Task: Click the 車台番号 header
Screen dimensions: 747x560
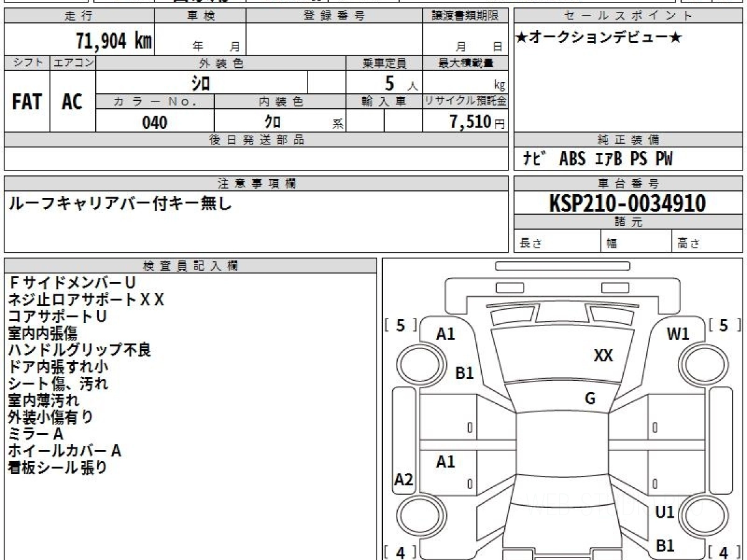Action: click(629, 184)
